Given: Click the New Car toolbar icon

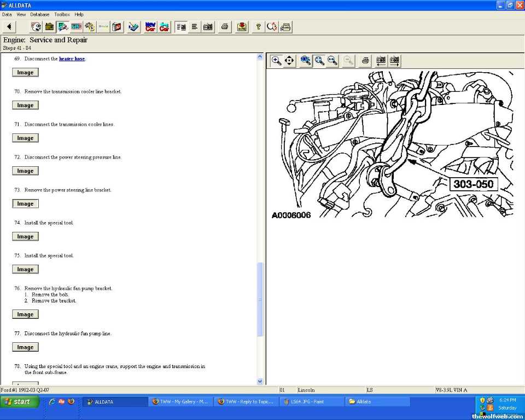Looking at the screenshot, I should (x=150, y=27).
